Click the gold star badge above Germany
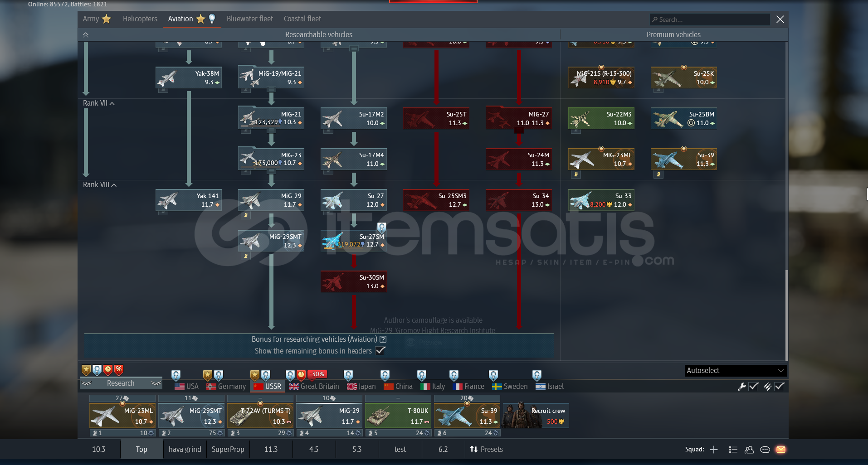The width and height of the screenshot is (868, 465). [x=208, y=375]
